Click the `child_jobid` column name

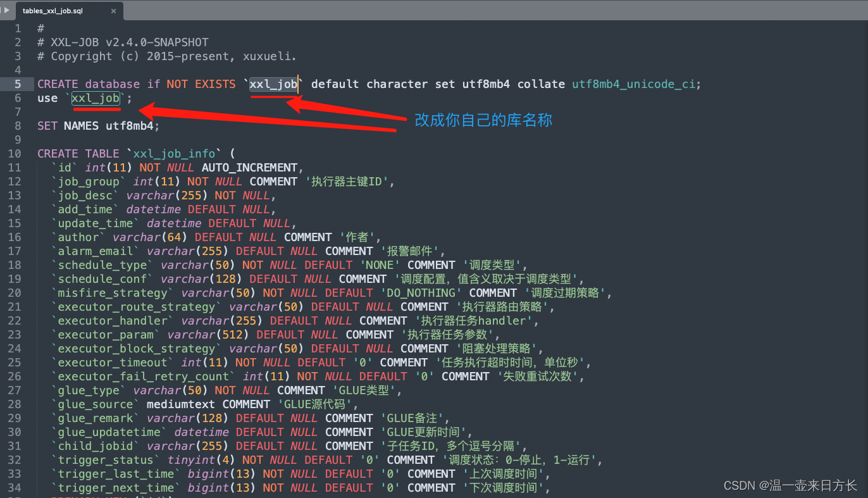tap(96, 446)
